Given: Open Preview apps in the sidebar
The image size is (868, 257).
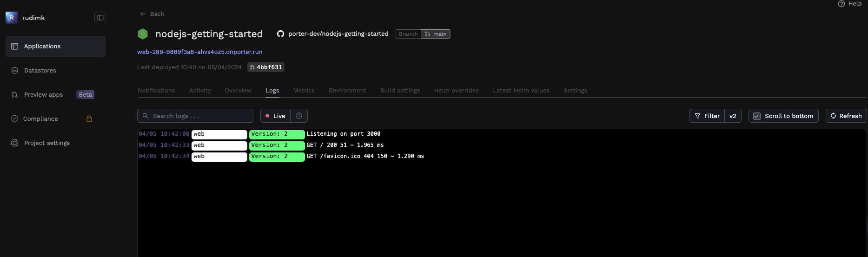Looking at the screenshot, I should coord(56,95).
